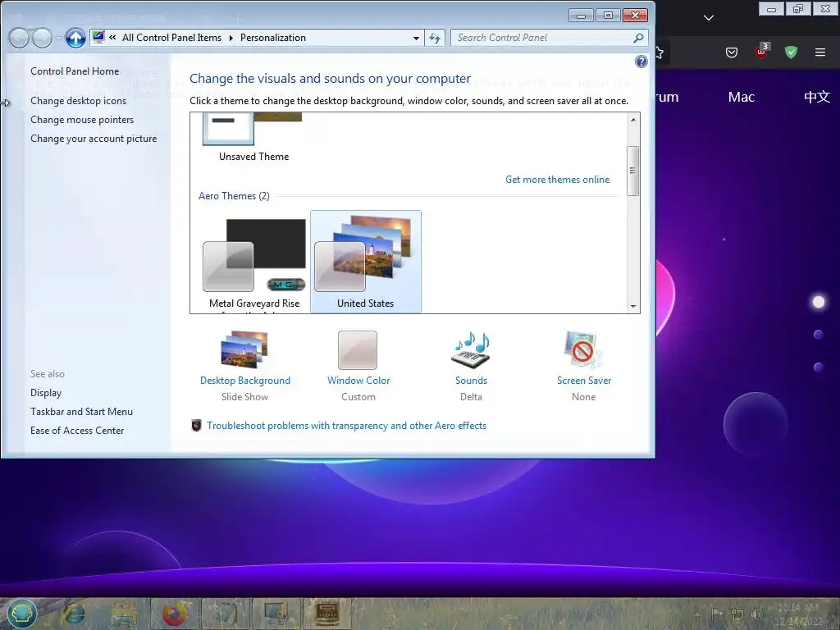Click All Control Panel Items breadcrumb
The height and width of the screenshot is (630, 840).
[x=171, y=38]
